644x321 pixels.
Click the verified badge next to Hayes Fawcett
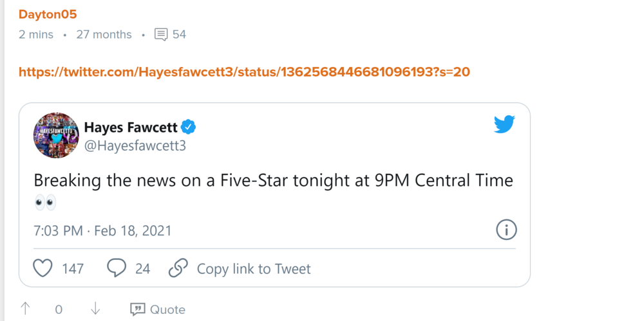189,127
